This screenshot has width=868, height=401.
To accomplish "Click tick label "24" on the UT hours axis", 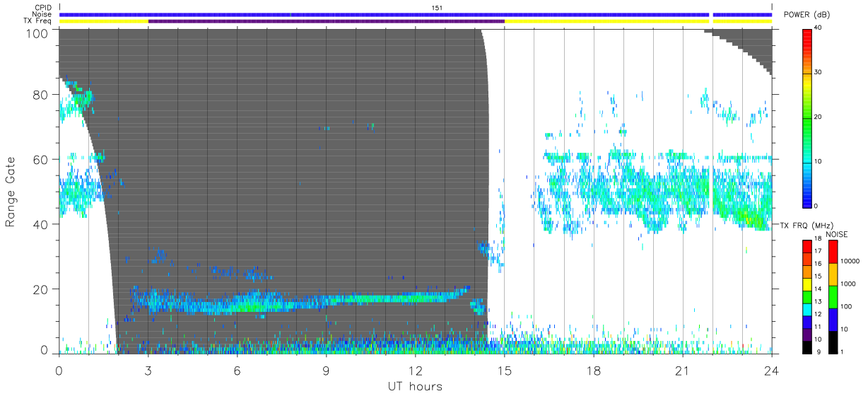I will 772,370.
